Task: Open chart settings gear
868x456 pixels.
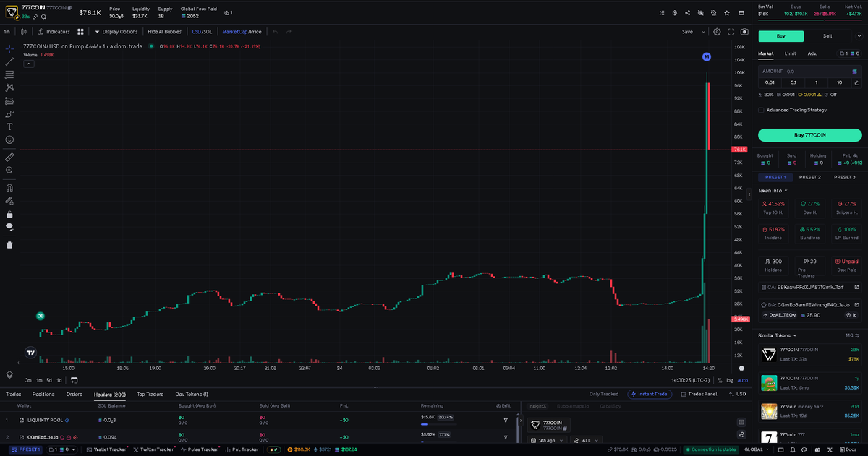Action: click(717, 32)
